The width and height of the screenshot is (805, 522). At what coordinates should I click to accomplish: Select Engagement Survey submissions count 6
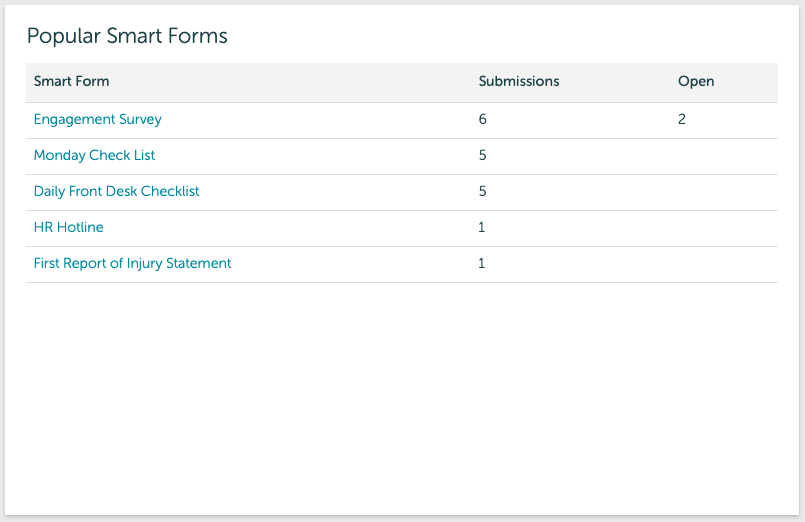point(482,119)
